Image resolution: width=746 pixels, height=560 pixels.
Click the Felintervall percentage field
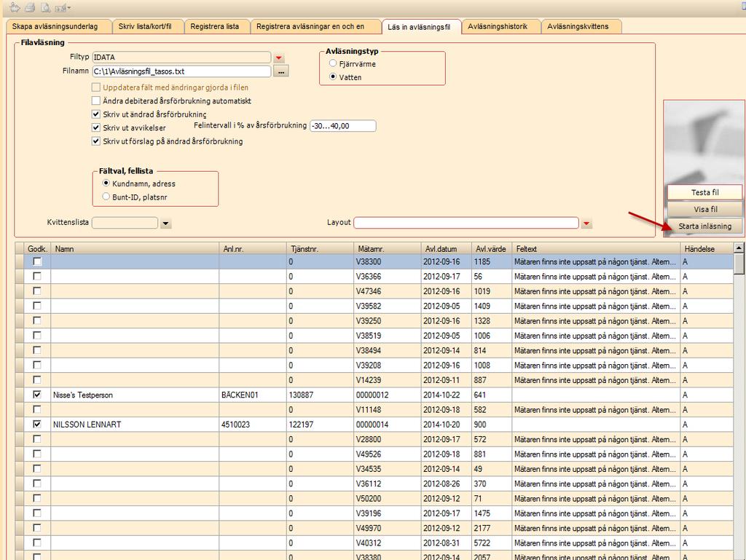[342, 126]
